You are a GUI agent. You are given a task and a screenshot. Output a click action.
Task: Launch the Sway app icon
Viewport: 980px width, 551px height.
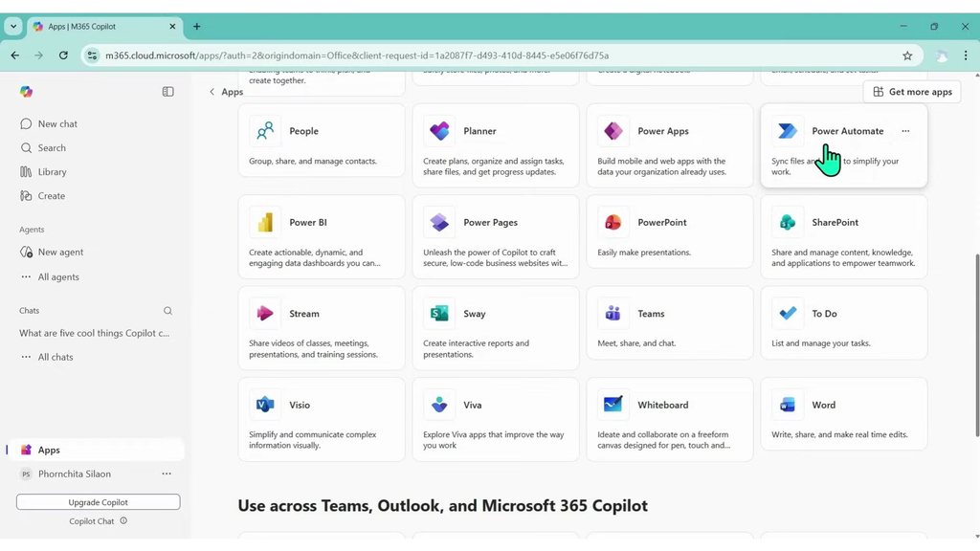point(439,314)
